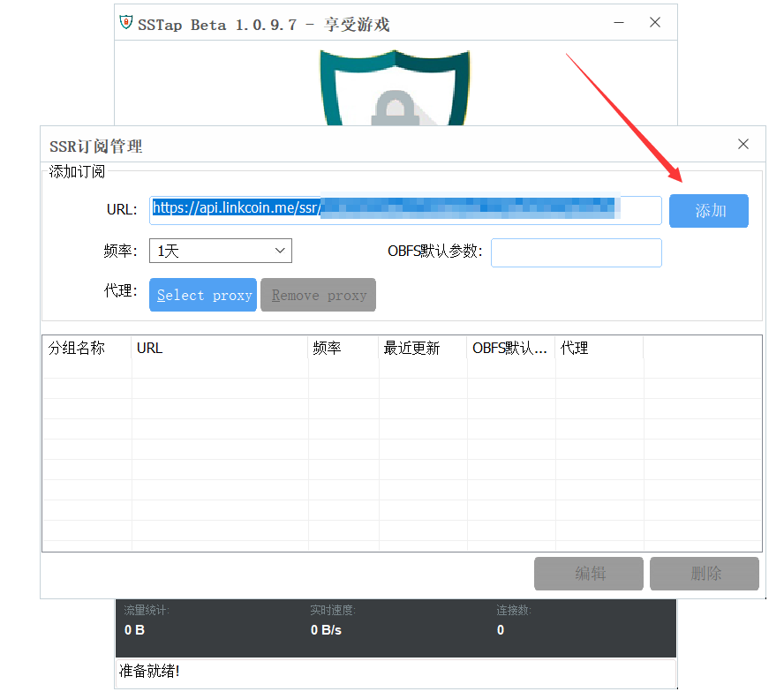Click the SSTap shield icon in title bar
Image resolution: width=784 pixels, height=699 pixels.
pyautogui.click(x=126, y=22)
